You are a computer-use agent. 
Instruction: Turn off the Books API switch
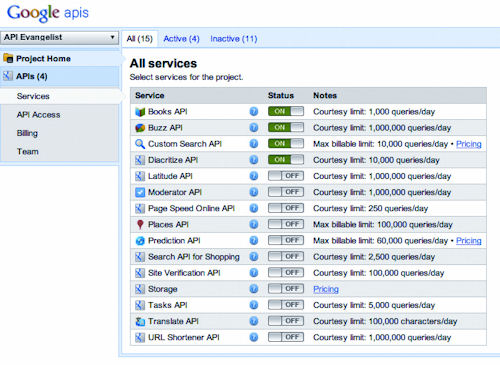pyautogui.click(x=286, y=111)
